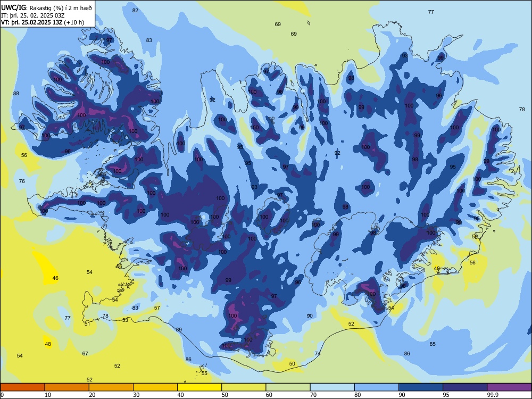Select the medium blue 80–90 legend swatch
The image size is (532, 399).
(376, 387)
